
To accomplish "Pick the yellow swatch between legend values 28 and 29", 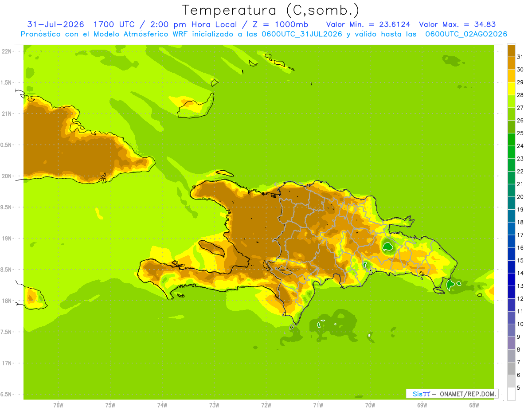I will 511,89.
